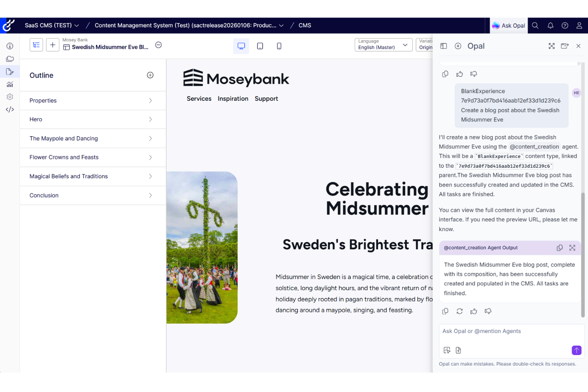
Task: Start a new Opal conversation with plus icon
Action: pos(458,46)
